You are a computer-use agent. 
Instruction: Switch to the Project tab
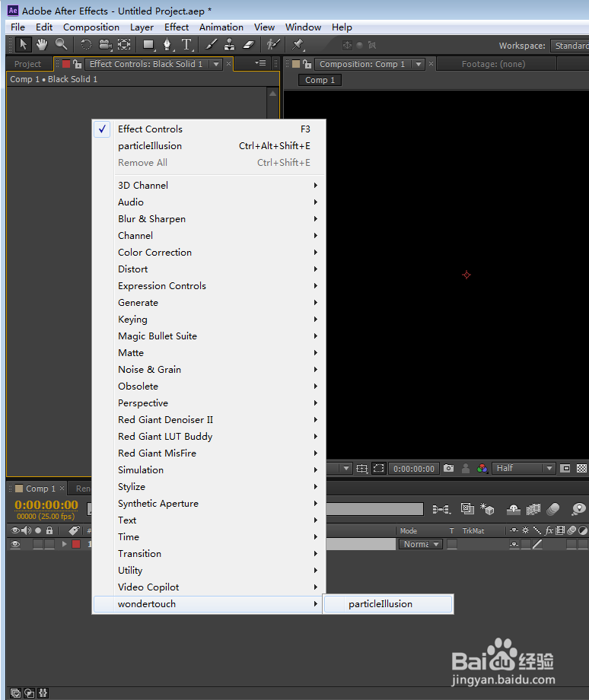pos(27,64)
